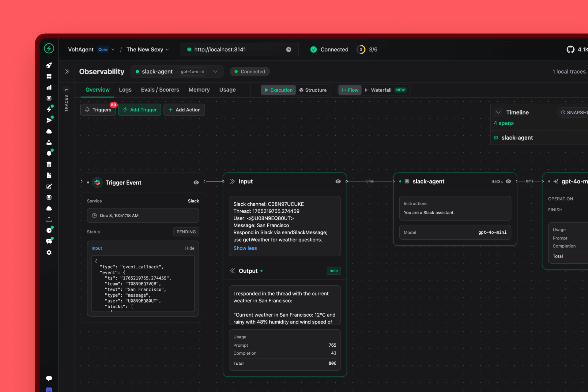Switch to the Logs tab
Viewport: 588px width, 392px height.
coord(125,90)
